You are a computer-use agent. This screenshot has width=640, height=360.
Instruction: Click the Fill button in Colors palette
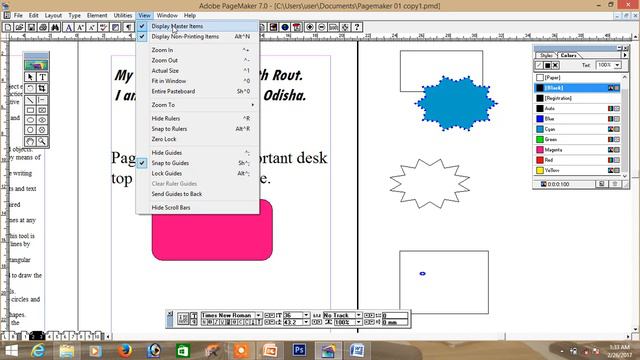[547, 65]
